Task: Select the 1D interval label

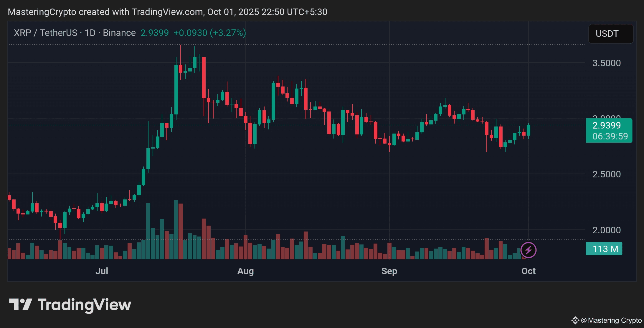Action: [90, 33]
